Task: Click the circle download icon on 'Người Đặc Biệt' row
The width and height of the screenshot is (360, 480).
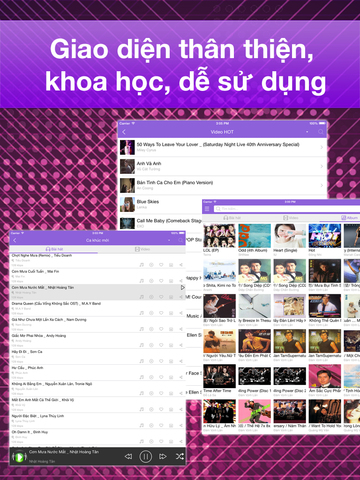Action: point(151,425)
